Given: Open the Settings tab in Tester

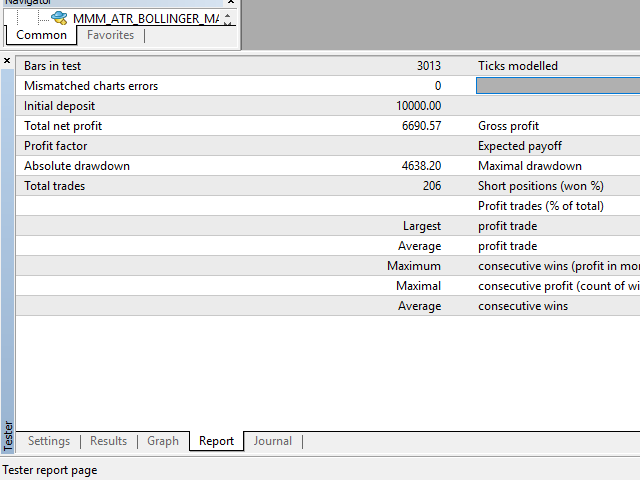Looking at the screenshot, I should pyautogui.click(x=49, y=441).
